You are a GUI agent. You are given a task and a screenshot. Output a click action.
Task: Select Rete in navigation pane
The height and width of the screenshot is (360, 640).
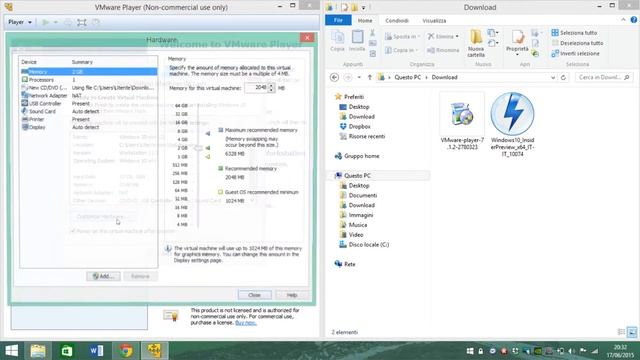pos(345,264)
